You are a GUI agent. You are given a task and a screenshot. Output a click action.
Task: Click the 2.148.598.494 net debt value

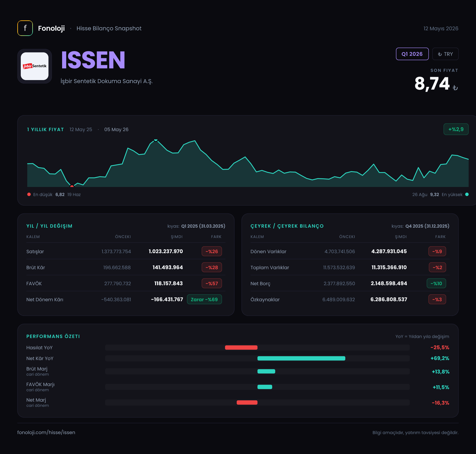tap(389, 283)
